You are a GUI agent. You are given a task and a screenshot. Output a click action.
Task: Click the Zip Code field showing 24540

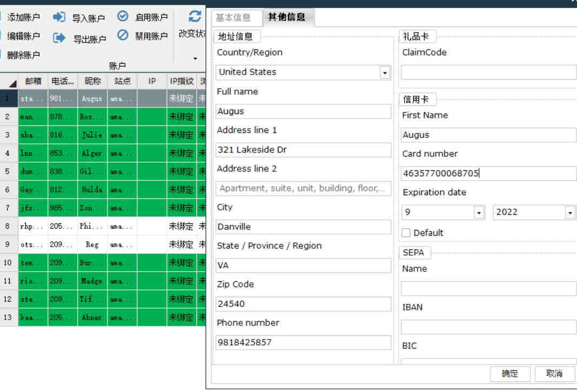click(303, 304)
